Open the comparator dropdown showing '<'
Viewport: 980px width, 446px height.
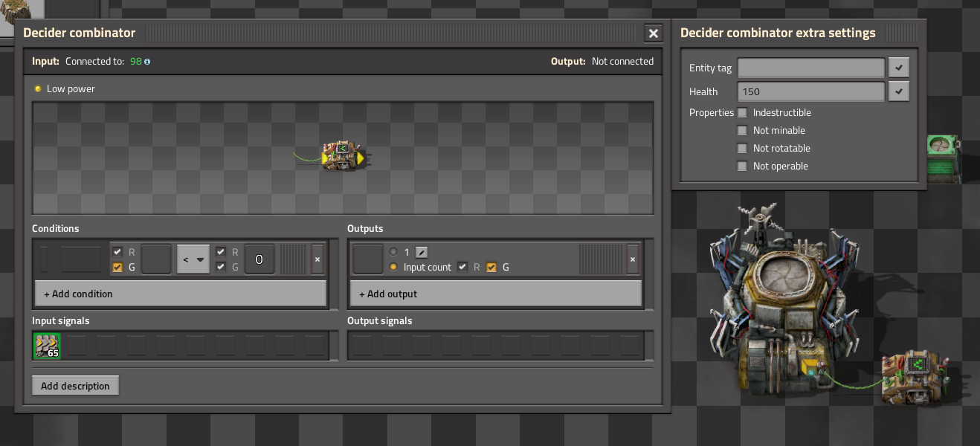(x=193, y=259)
